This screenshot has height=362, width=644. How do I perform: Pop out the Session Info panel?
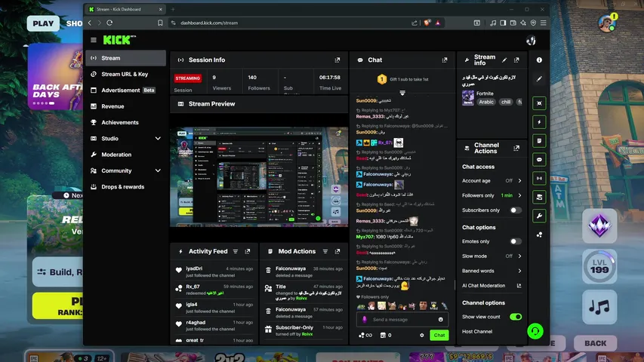coord(337,60)
